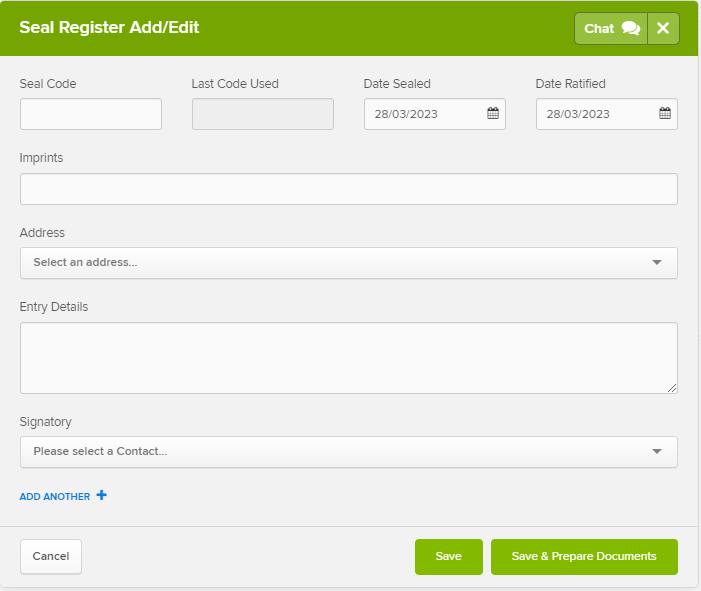The width and height of the screenshot is (701, 591).
Task: Cancel the seal register entry
Action: [51, 557]
